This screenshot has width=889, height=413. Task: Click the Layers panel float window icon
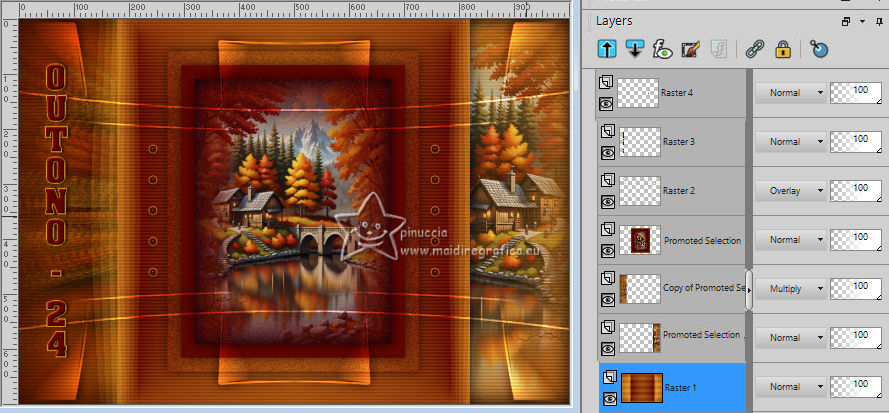[x=846, y=22]
